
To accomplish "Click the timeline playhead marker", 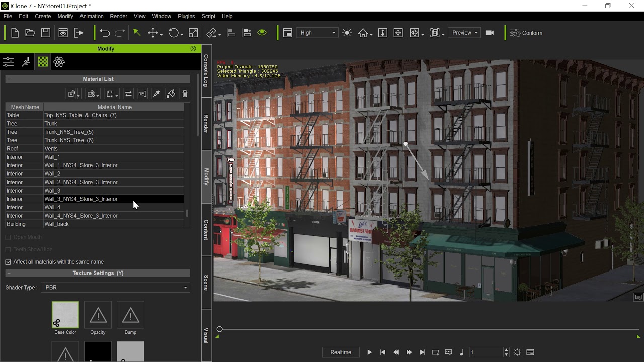I will 219,329.
